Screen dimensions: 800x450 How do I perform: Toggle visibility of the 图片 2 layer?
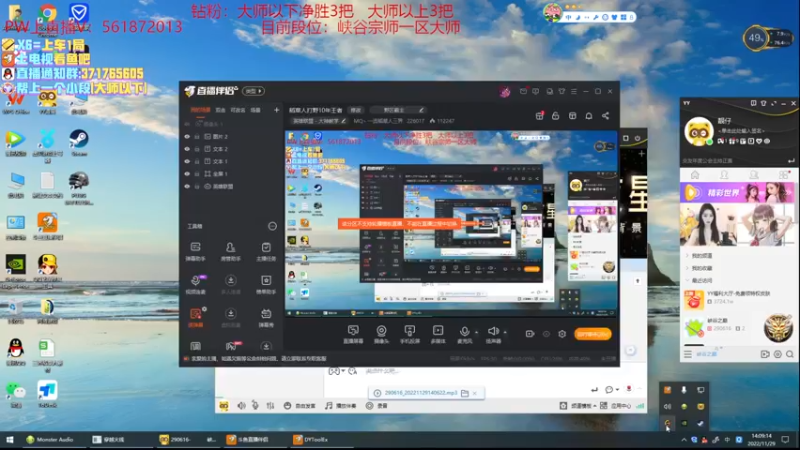(187, 136)
